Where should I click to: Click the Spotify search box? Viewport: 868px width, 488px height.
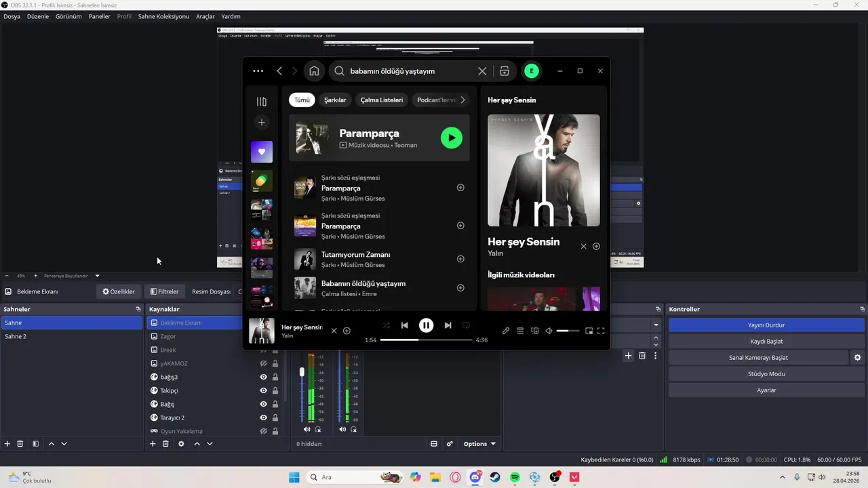point(410,70)
